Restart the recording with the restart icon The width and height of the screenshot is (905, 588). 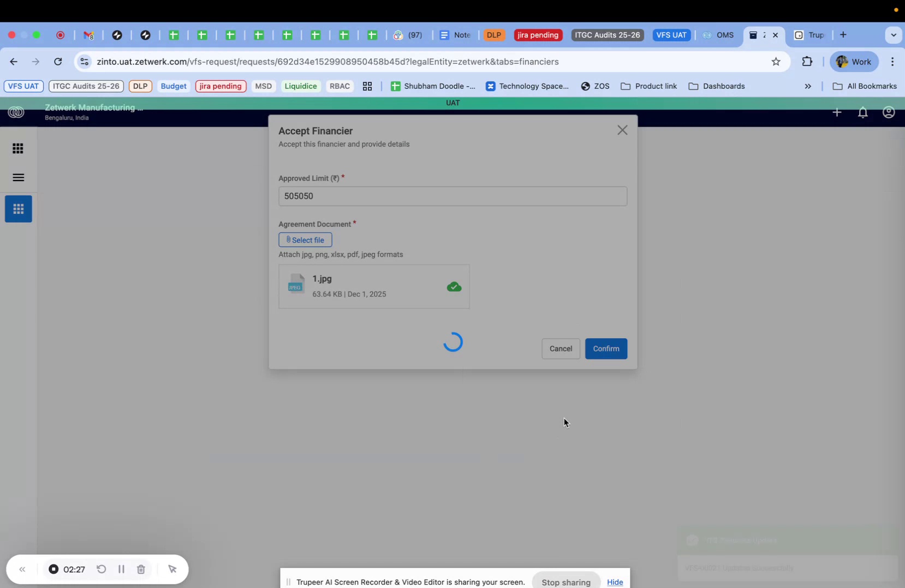click(x=102, y=569)
